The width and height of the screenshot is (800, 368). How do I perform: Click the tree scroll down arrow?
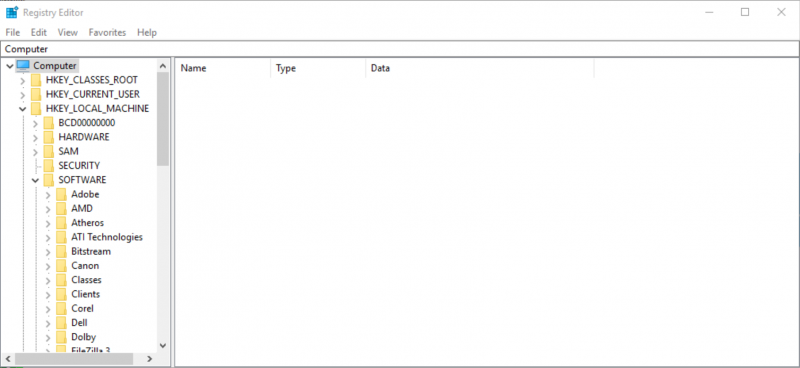click(163, 346)
